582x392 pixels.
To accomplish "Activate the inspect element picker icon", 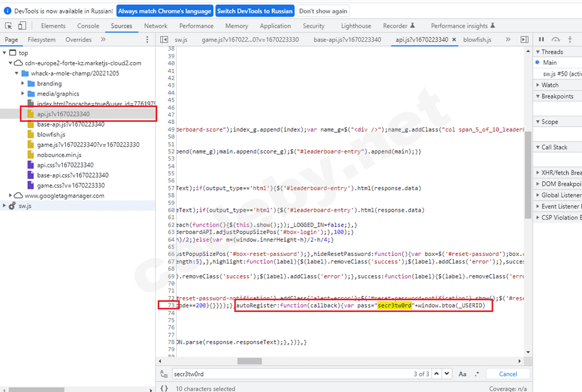I will [9, 26].
